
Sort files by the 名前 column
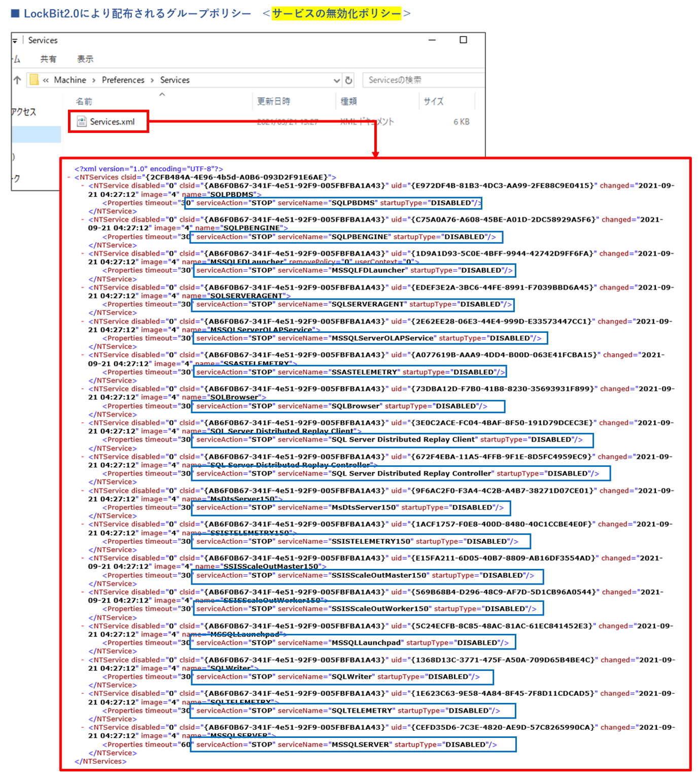coord(84,102)
